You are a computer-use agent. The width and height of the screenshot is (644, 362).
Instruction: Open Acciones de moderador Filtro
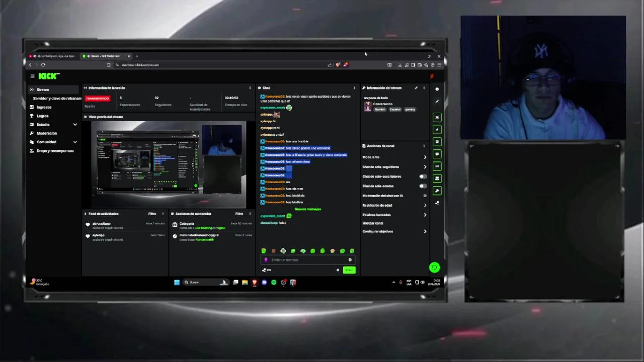239,214
